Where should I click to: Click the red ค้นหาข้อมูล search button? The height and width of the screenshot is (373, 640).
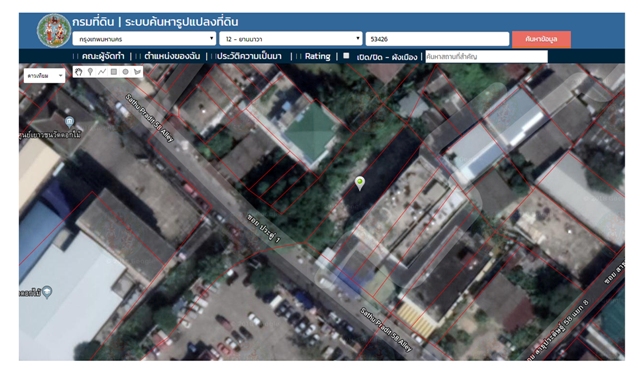click(x=541, y=39)
